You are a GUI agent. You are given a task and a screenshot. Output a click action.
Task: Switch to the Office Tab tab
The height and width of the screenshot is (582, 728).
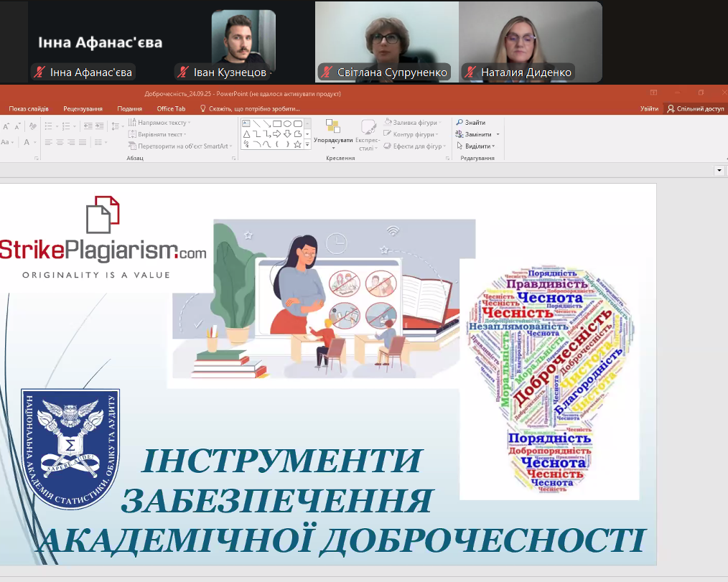(171, 108)
